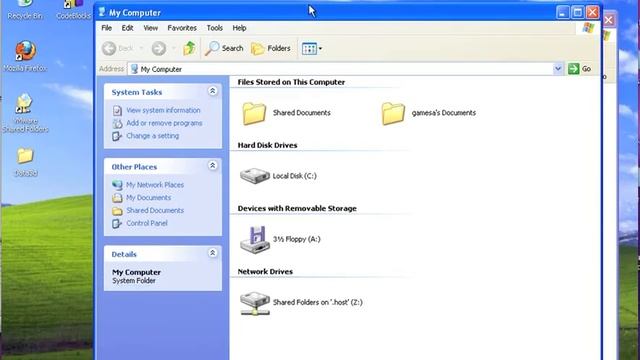Click the My Computer title bar icon
Image resolution: width=640 pixels, height=360 pixels.
[102, 12]
